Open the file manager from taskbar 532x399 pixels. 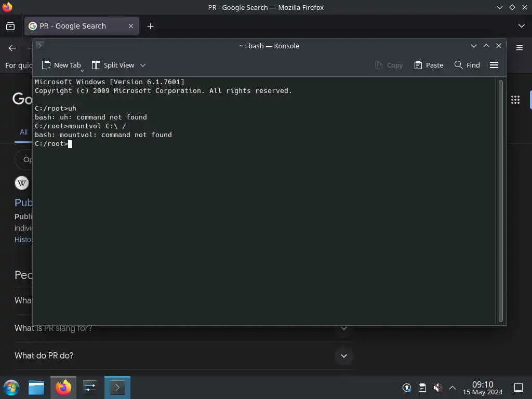(x=36, y=388)
